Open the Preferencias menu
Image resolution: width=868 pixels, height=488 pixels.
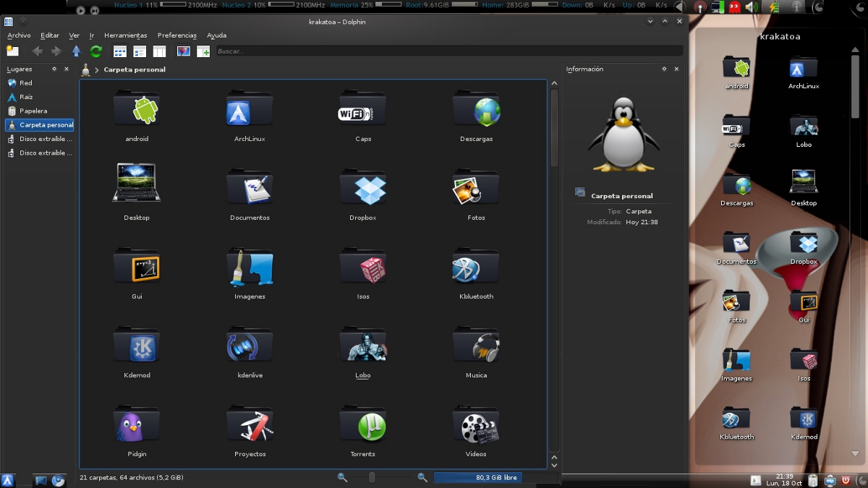pos(177,35)
